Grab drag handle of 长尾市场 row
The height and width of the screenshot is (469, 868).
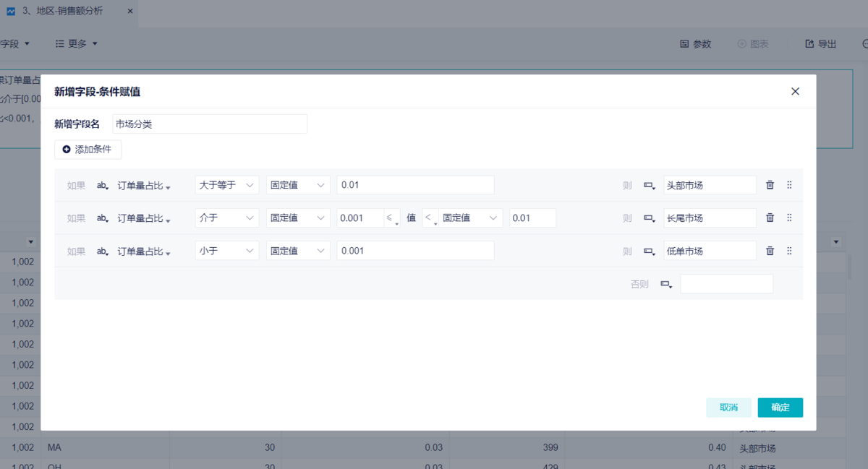coord(789,218)
